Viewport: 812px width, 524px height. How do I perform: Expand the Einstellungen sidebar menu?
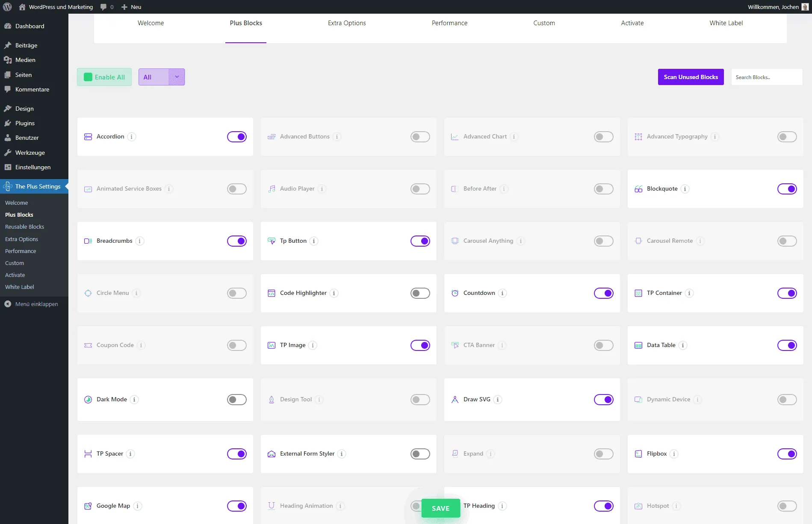click(x=34, y=167)
